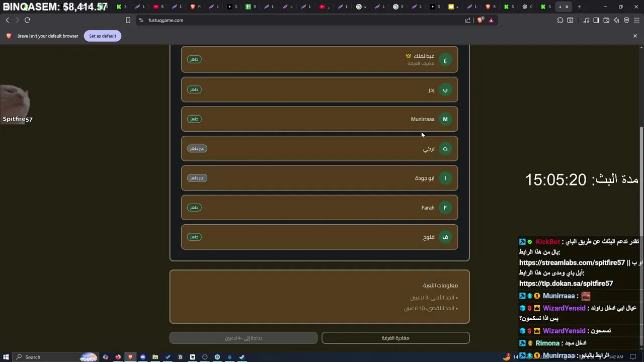Select the player name Farah
Image resolution: width=644 pixels, height=362 pixels.
[428, 208]
